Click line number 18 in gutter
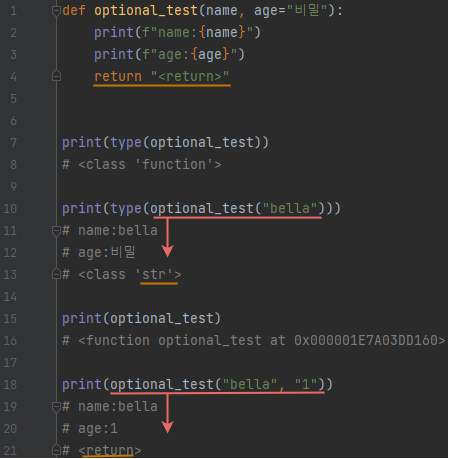Screen dimensions: 449x459 [10, 385]
